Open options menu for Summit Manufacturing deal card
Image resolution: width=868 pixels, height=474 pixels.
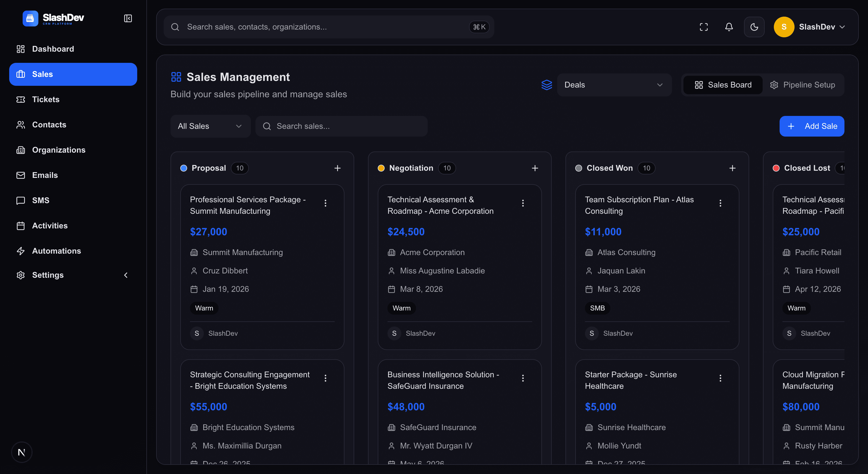(x=325, y=203)
